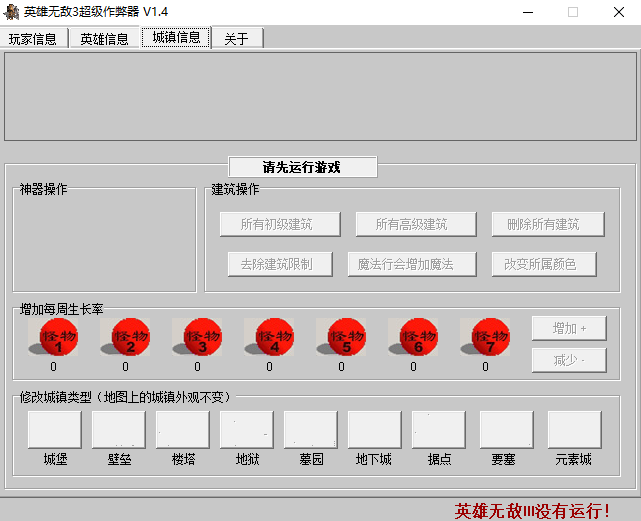Select the 地狱 town type box
Viewport: 641px width, 521px height.
[x=247, y=430]
